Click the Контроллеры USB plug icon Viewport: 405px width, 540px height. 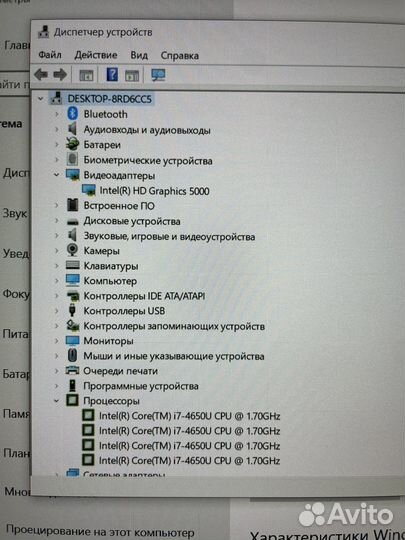coord(72,310)
